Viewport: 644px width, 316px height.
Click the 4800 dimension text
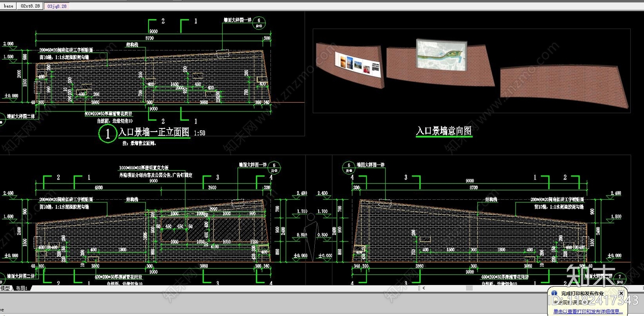click(99, 188)
